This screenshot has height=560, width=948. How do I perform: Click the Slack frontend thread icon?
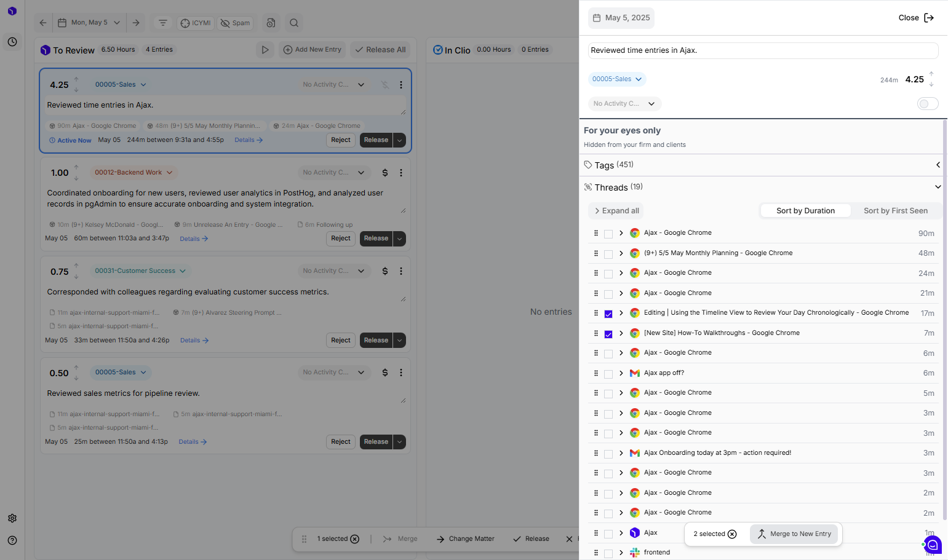635,553
